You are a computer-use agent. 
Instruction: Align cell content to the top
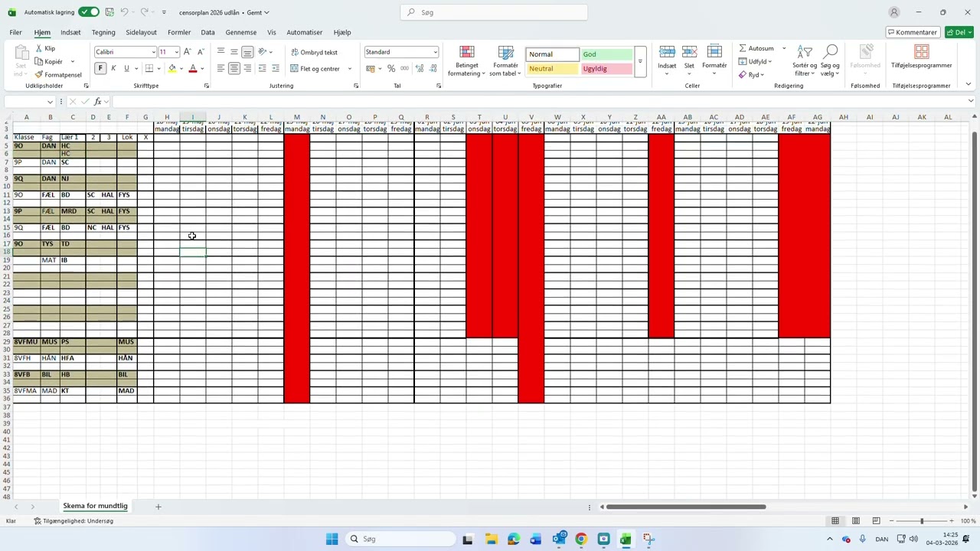(220, 52)
